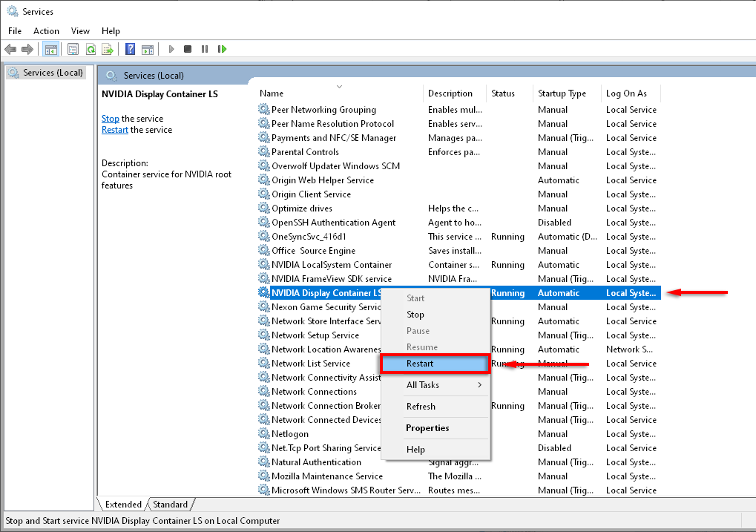The image size is (756, 532).
Task: Click the Pause Service toolbar icon
Action: coord(205,49)
